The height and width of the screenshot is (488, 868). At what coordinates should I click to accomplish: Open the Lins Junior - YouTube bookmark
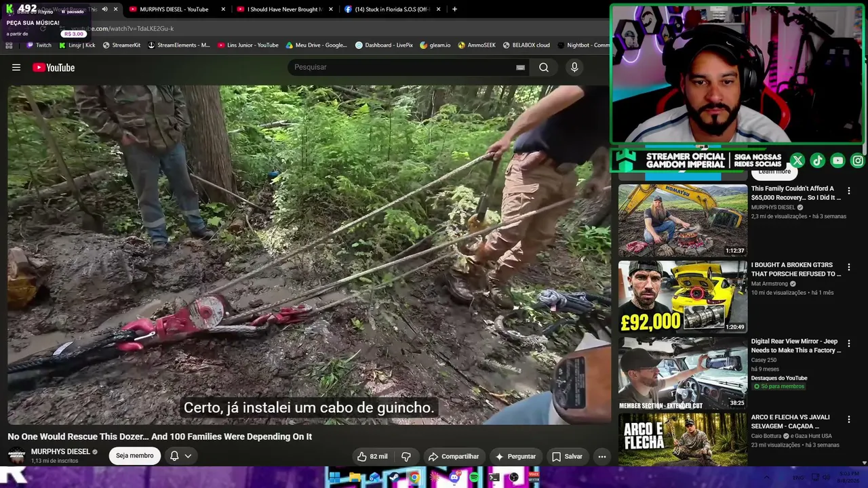tap(248, 45)
